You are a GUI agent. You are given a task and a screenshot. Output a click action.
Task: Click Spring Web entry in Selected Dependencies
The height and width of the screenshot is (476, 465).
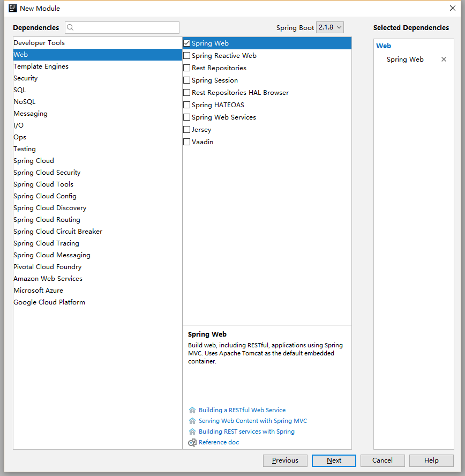[405, 59]
